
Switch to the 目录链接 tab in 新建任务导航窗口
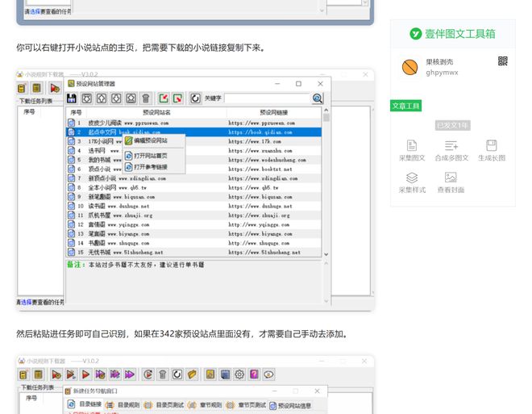pyautogui.click(x=85, y=404)
